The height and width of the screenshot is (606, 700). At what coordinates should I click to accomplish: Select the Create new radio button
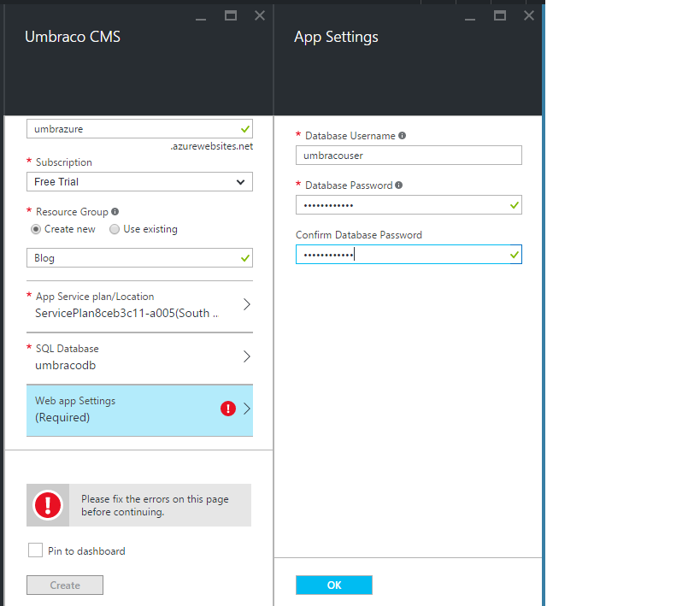coord(36,229)
